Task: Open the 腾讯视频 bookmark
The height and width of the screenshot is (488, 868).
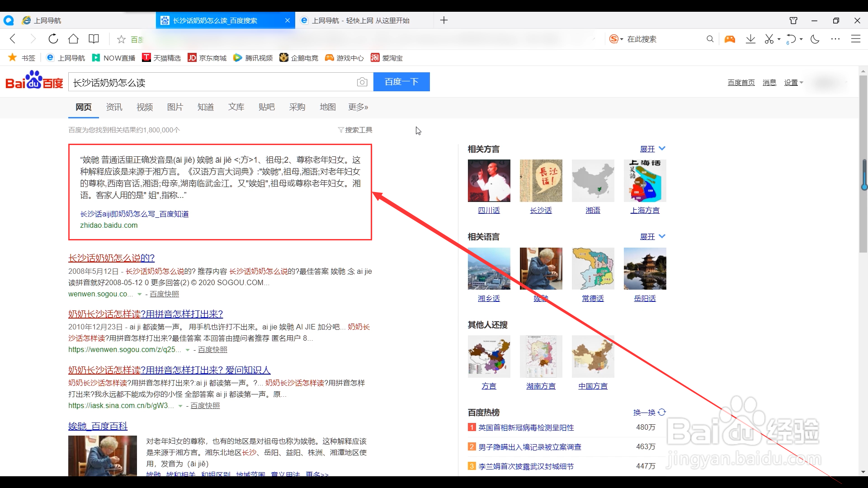Action: coord(253,58)
